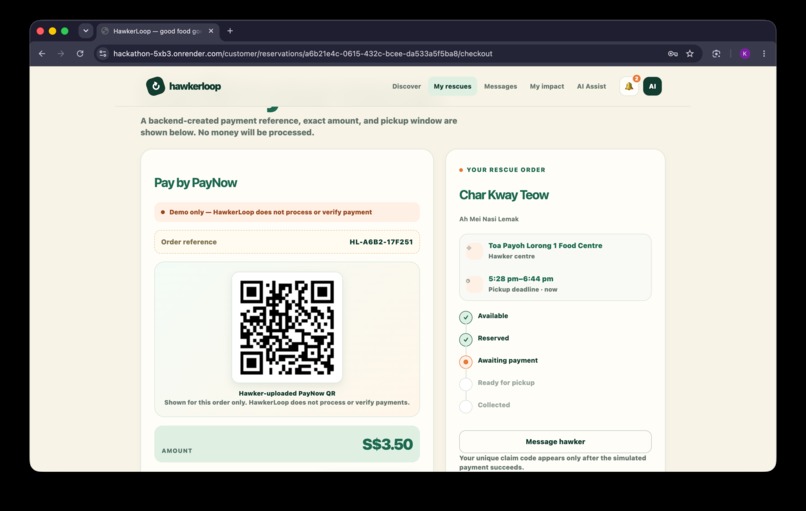Viewport: 806px width, 511px height.
Task: Click the Hawker-uploaded PayNow QR caption
Action: pos(287,393)
